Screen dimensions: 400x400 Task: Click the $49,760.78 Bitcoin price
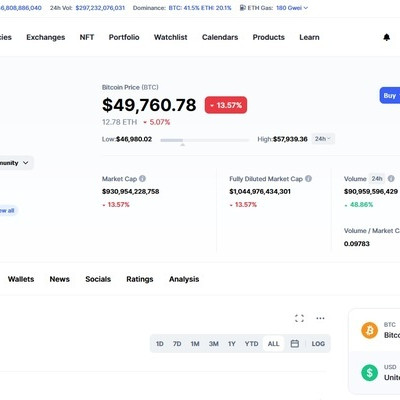149,105
